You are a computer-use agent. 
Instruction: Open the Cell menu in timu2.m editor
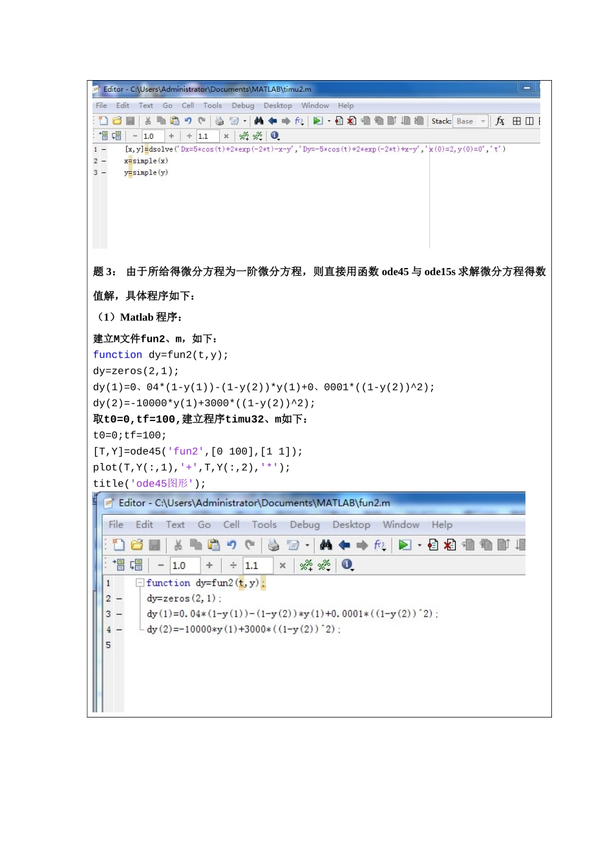[x=188, y=105]
